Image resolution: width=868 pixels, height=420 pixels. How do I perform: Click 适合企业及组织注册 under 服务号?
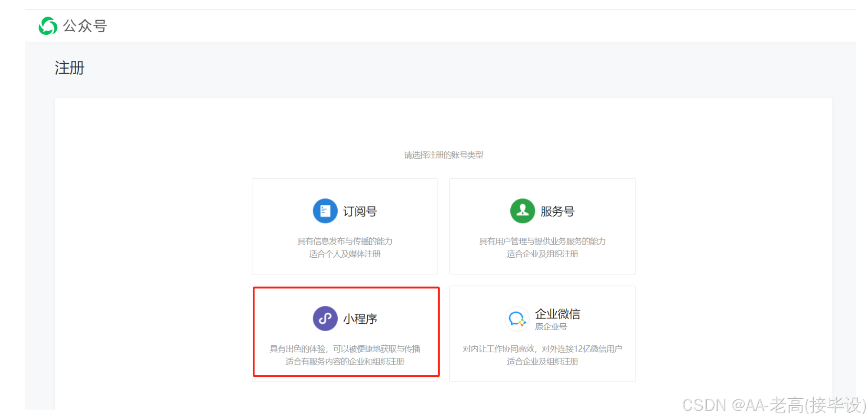pos(542,254)
